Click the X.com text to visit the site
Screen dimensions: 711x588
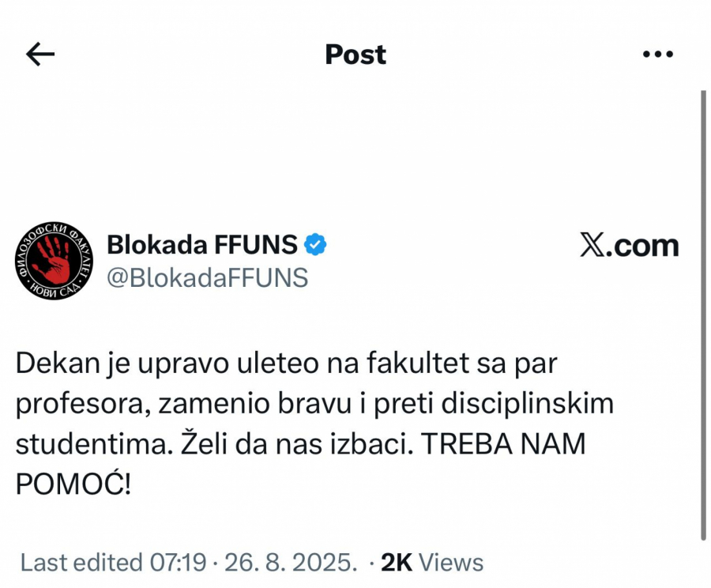pyautogui.click(x=628, y=245)
